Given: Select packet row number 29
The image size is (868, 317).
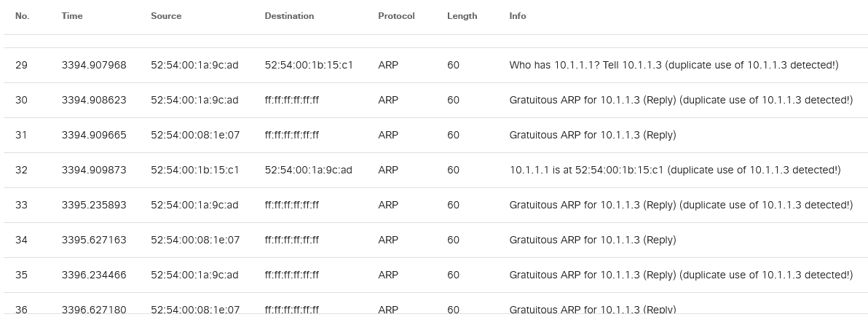Looking at the screenshot, I should tap(21, 66).
